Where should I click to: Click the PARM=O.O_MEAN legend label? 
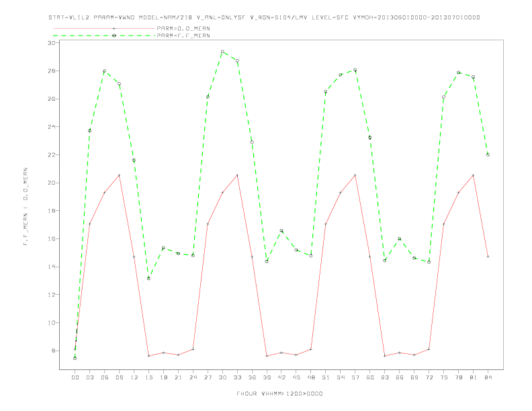tap(183, 28)
